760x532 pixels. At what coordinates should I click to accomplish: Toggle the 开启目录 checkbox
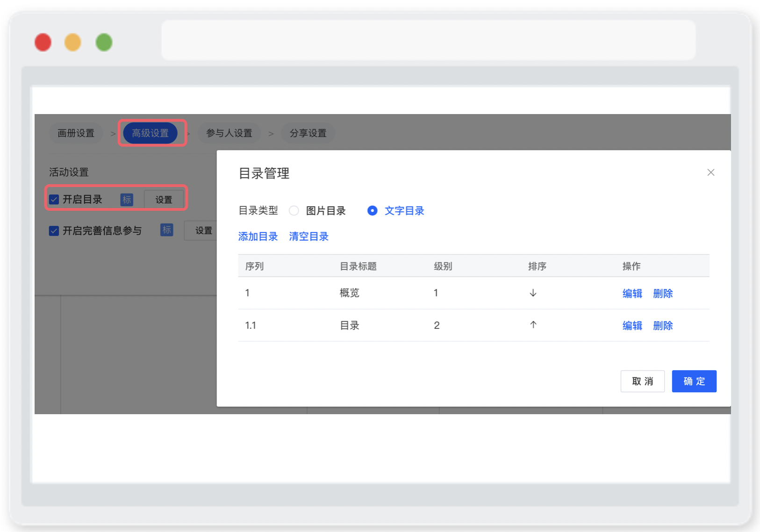54,200
